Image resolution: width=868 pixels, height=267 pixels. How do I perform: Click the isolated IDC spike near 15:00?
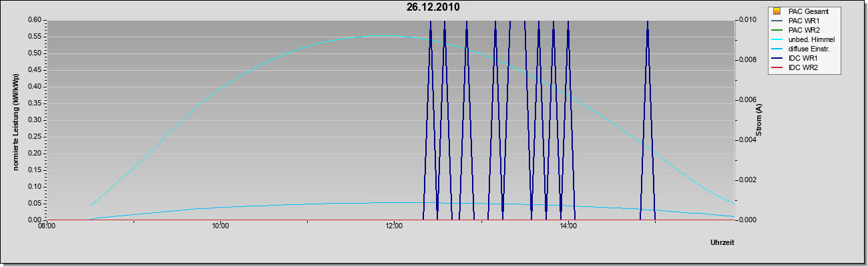648,120
